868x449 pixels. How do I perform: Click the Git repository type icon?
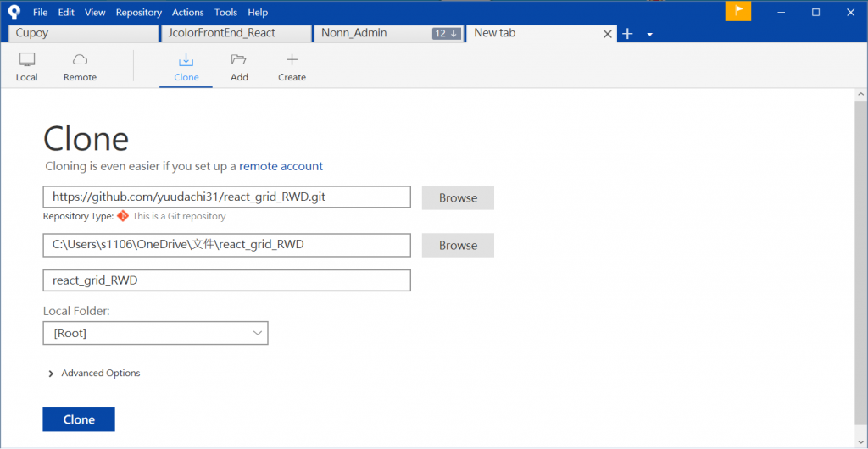[123, 216]
